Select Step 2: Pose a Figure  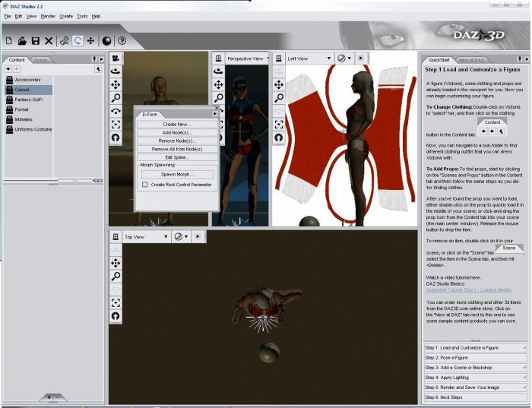pyautogui.click(x=475, y=358)
